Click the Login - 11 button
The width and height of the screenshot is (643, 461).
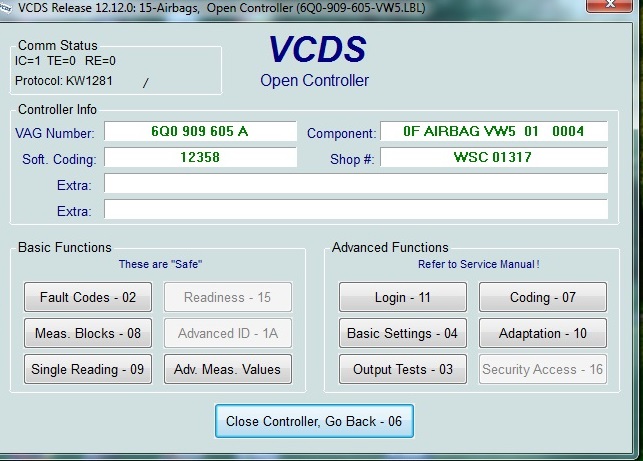click(x=403, y=297)
